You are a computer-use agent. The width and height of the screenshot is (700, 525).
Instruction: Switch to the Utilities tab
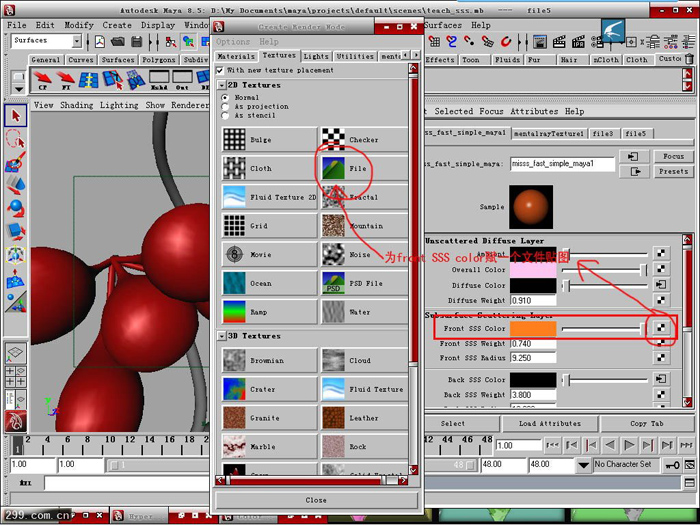coord(355,56)
